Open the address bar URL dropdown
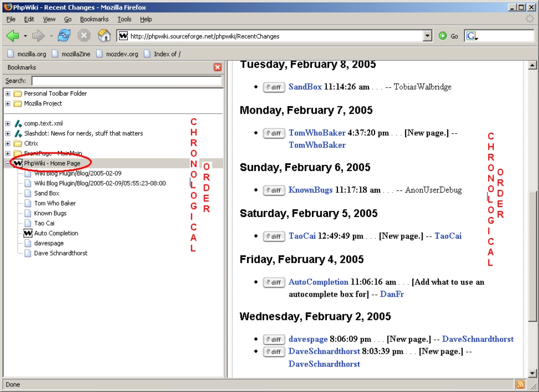 pyautogui.click(x=427, y=36)
